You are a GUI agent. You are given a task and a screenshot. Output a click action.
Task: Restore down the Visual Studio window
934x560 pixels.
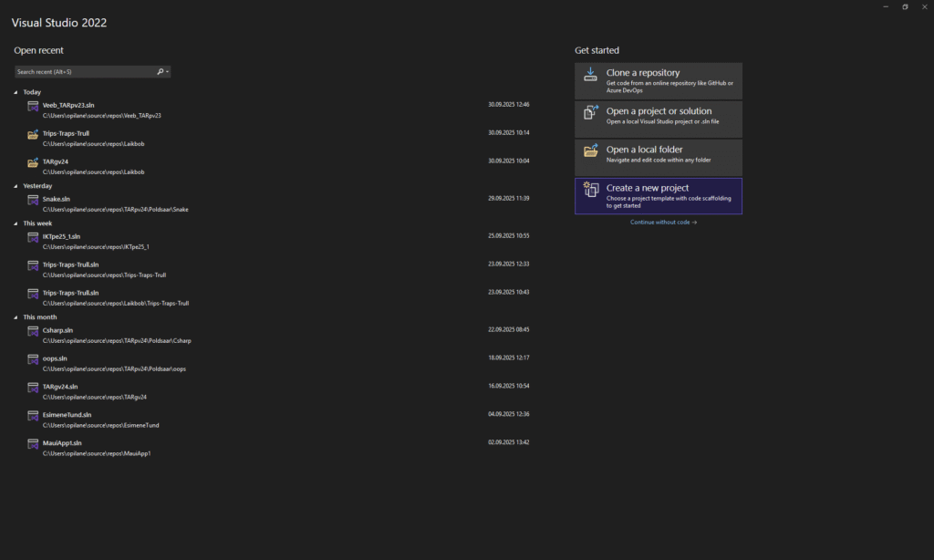pyautogui.click(x=905, y=6)
